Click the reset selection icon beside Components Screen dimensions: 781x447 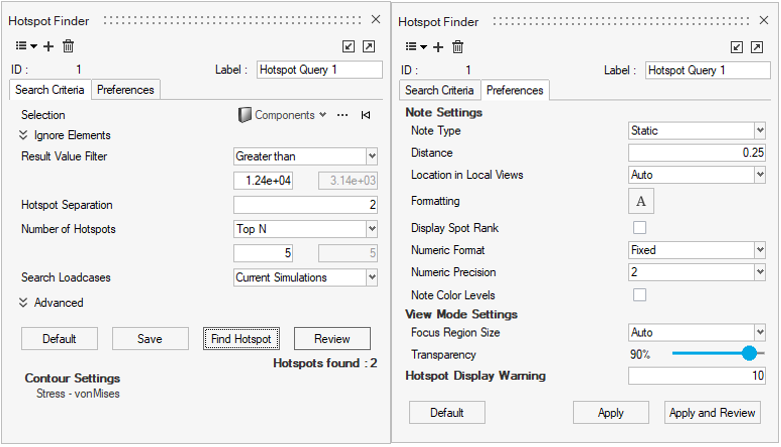point(366,115)
